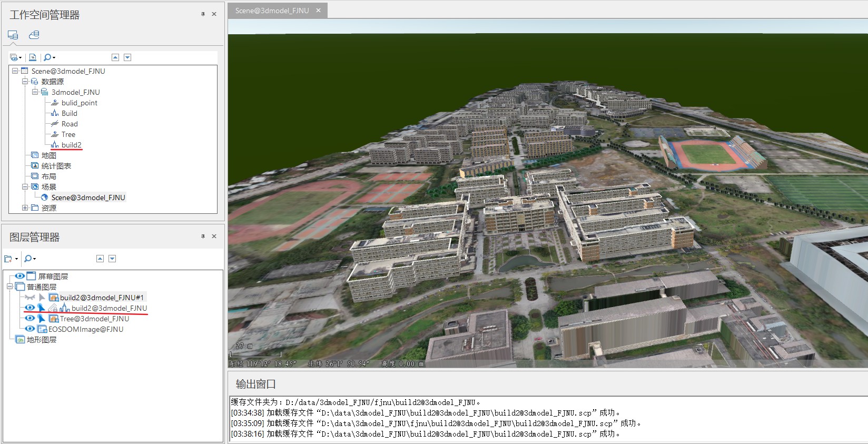Collapse the 数据源 tree node
This screenshot has width=868, height=444.
[25, 82]
